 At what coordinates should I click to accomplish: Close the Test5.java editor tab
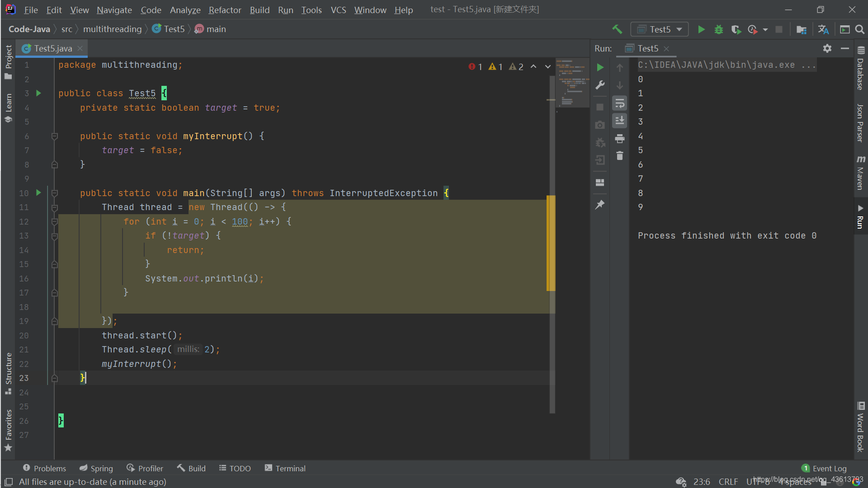point(80,48)
